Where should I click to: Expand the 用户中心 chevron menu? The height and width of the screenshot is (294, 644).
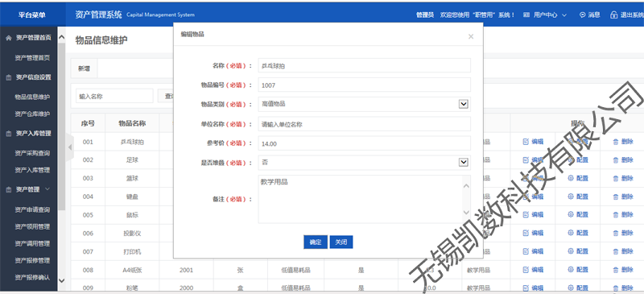564,15
